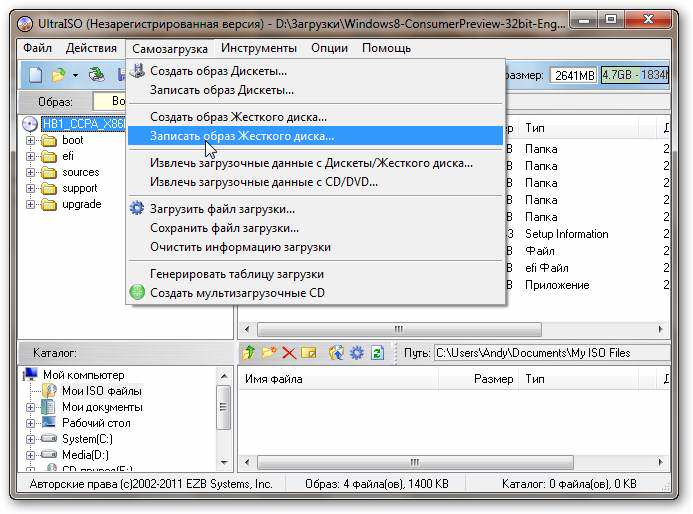Expand the sources folder in image tree
Screen dimensions: 693x514
[x=31, y=172]
